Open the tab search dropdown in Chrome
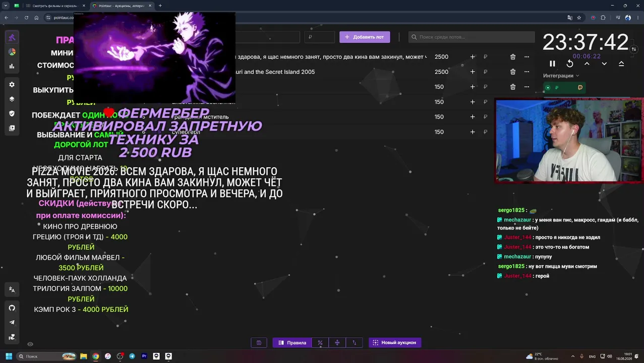Image resolution: width=644 pixels, height=363 pixels. click(6, 6)
